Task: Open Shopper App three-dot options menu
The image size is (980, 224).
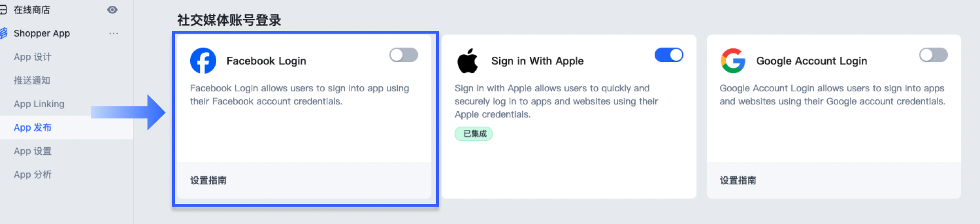Action: pyautogui.click(x=113, y=33)
